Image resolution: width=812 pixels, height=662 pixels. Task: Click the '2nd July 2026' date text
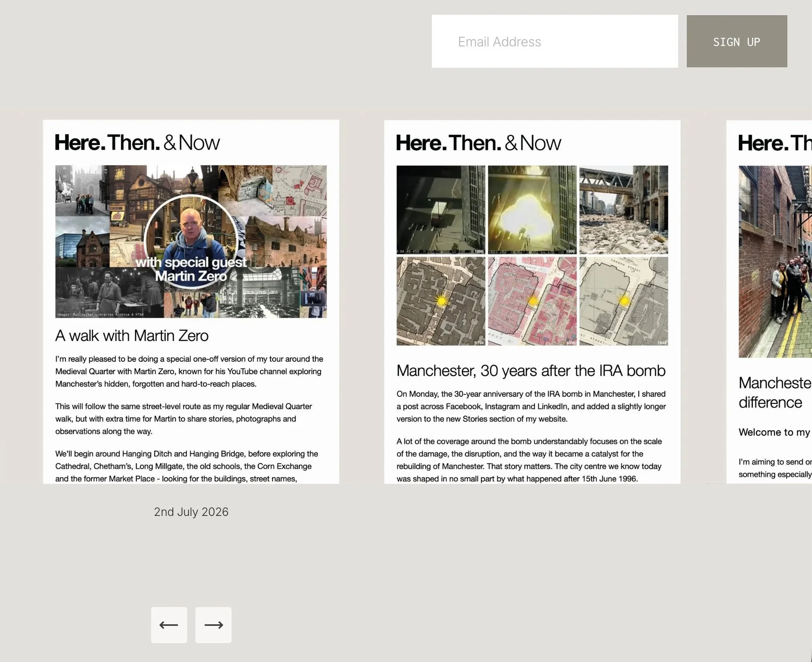[x=191, y=512]
